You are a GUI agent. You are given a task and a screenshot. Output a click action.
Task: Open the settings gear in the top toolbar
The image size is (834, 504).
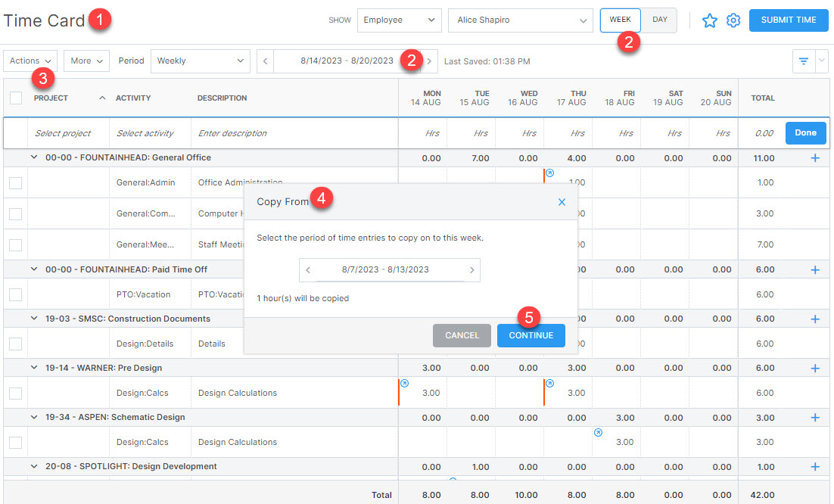pos(733,20)
